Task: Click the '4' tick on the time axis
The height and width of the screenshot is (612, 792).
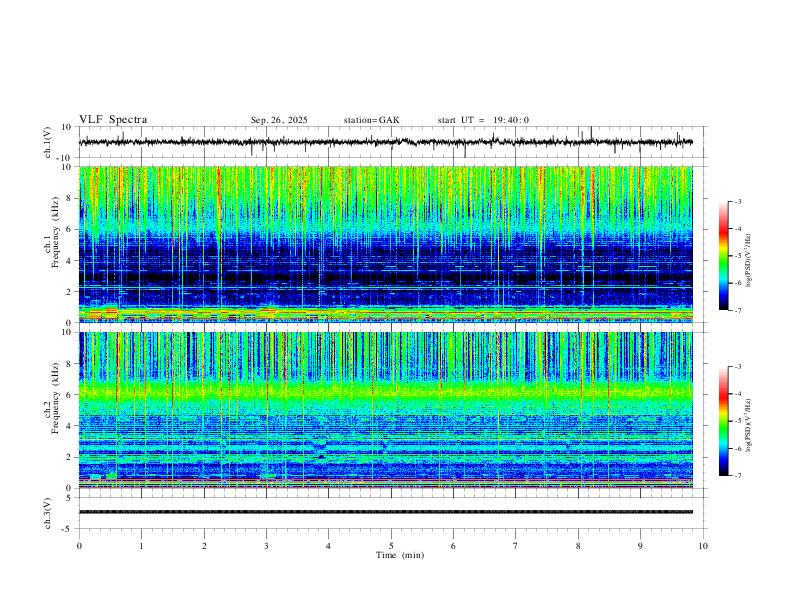Action: (x=328, y=546)
